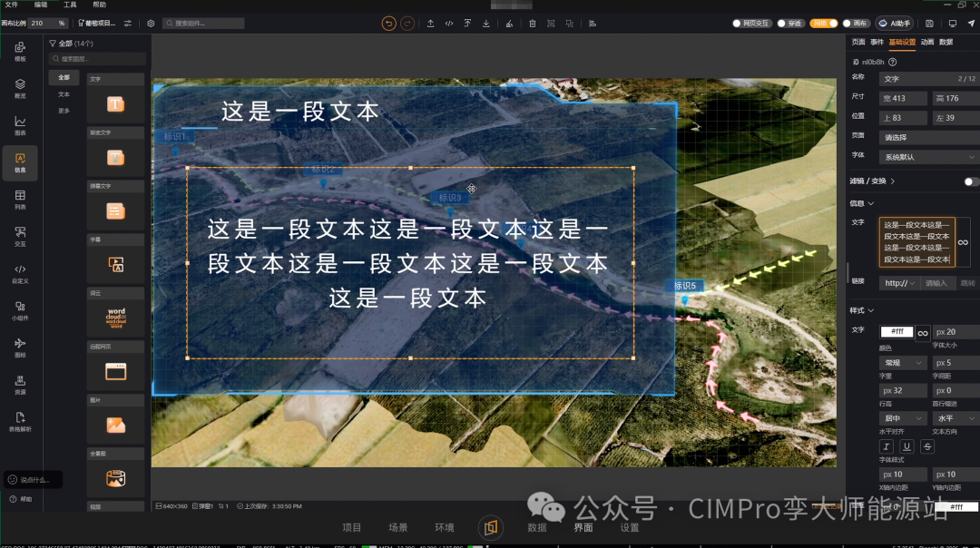Switch to the 数据 properties tab
This screenshot has width=980, height=548.
click(x=946, y=42)
